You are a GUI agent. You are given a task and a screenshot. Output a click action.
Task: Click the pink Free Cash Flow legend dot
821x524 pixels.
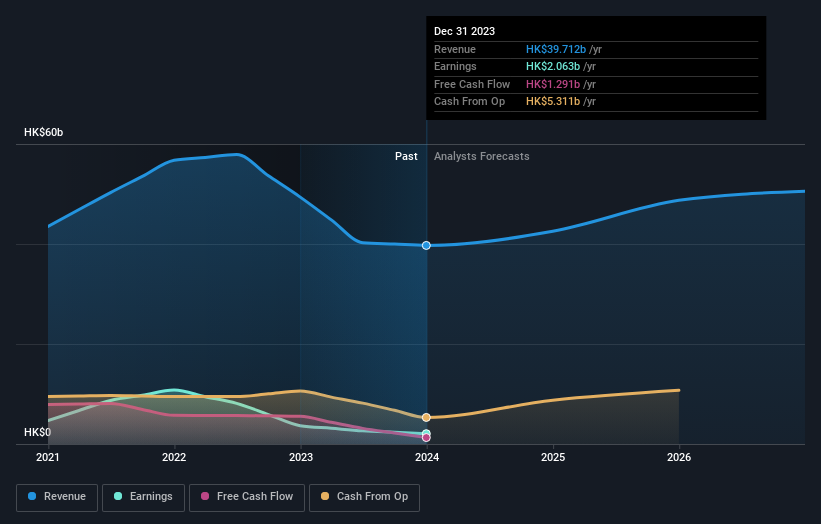205,496
